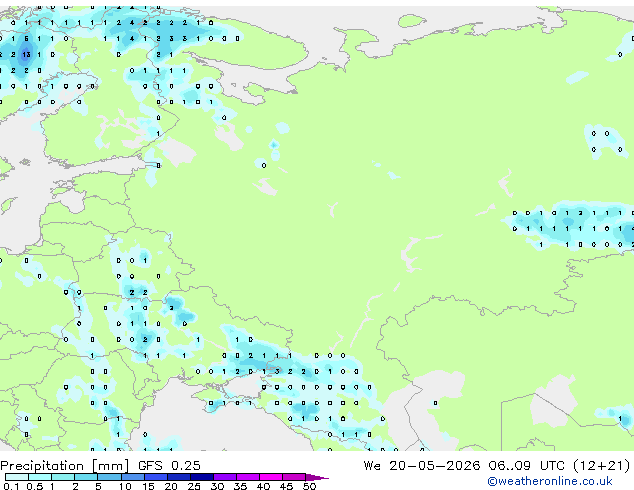This screenshot has width=634, height=490.
Task: Click legend scale label '25'
Action: coord(194,486)
